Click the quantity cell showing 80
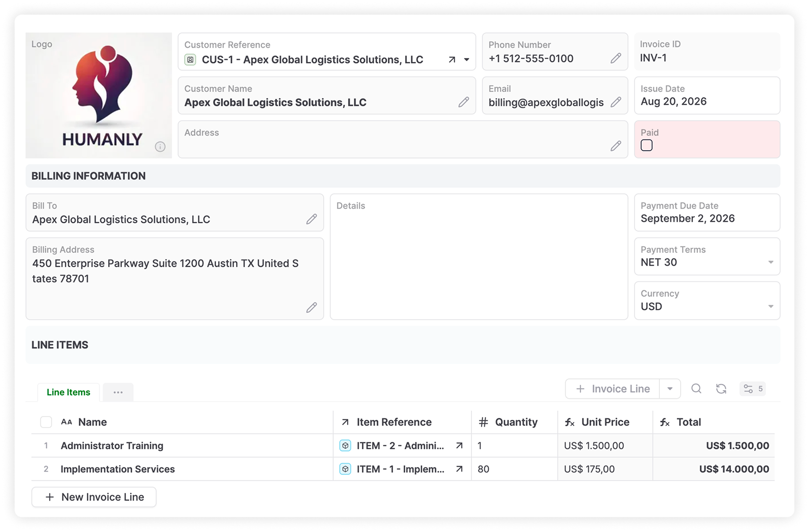The width and height of the screenshot is (809, 532). pos(514,469)
